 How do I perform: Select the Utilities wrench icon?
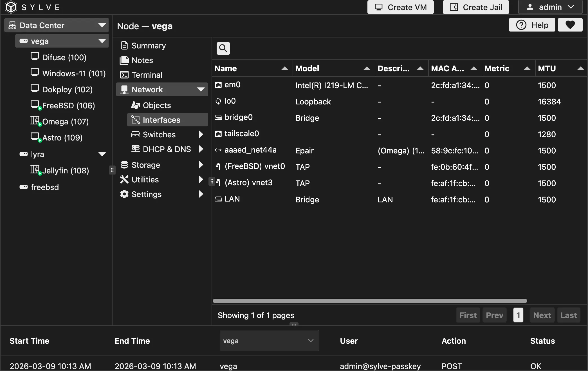(x=124, y=179)
